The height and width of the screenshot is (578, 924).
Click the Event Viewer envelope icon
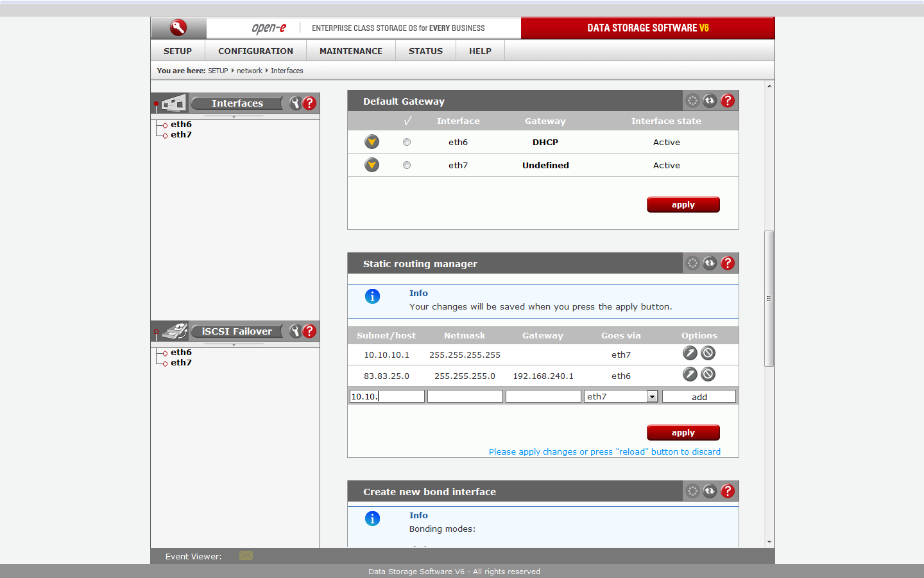246,556
